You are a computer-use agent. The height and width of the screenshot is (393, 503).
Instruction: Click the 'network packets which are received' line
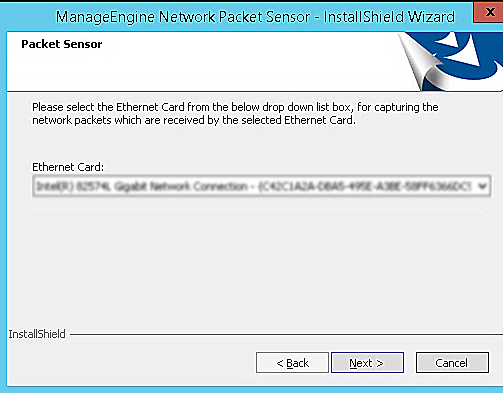click(194, 120)
